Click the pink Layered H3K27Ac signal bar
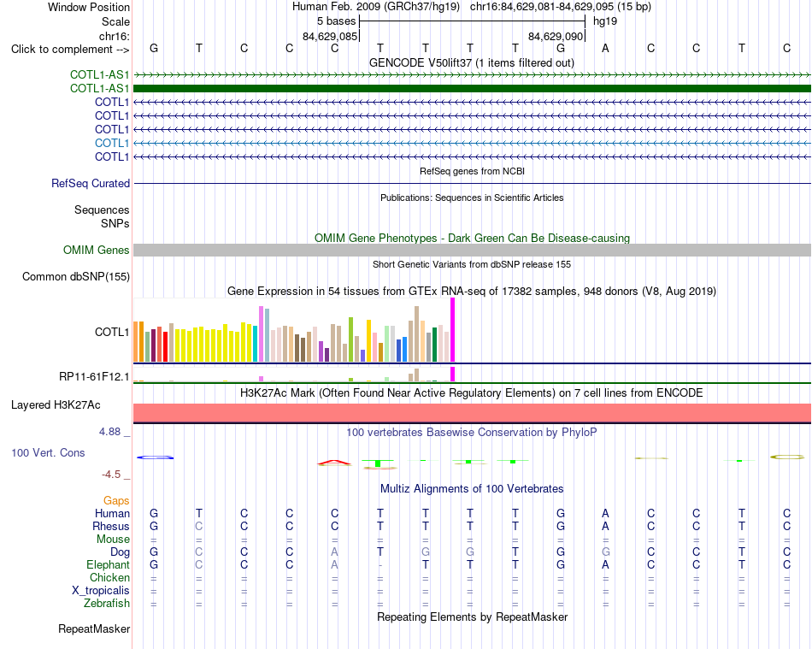This screenshot has width=812, height=649. (472, 413)
